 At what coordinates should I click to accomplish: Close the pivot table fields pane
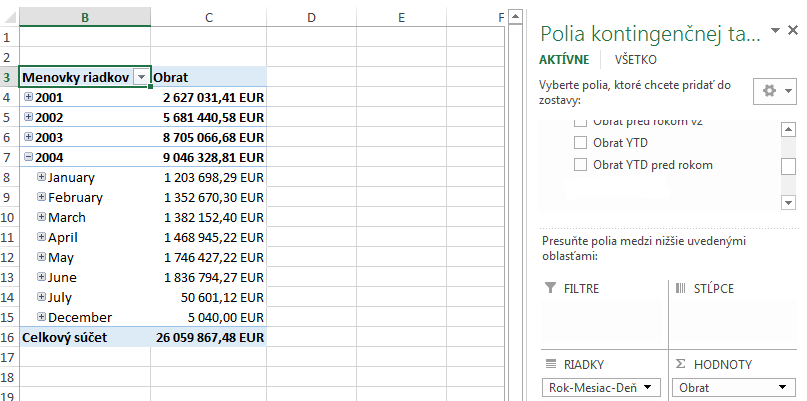[x=793, y=31]
